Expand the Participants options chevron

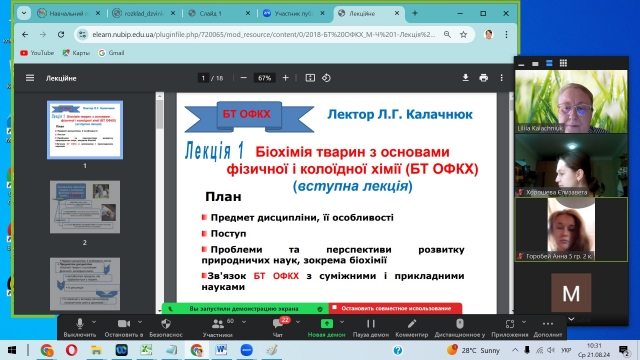pos(244,322)
